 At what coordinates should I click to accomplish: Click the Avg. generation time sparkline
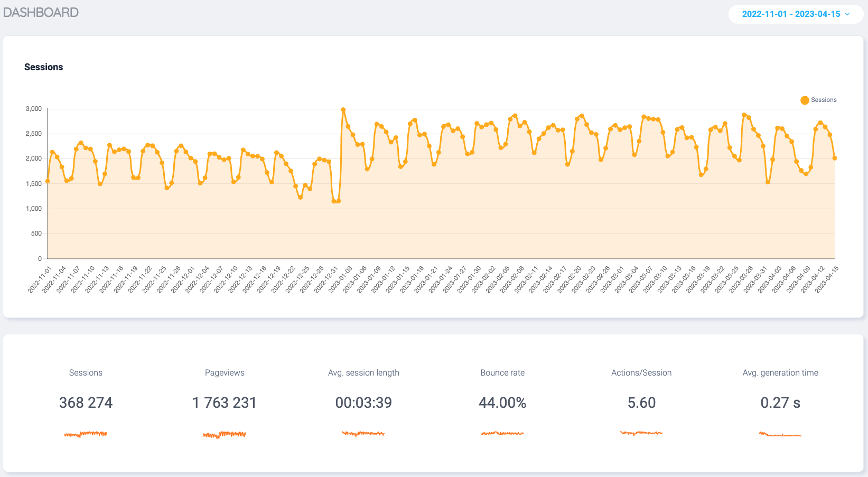tap(780, 434)
